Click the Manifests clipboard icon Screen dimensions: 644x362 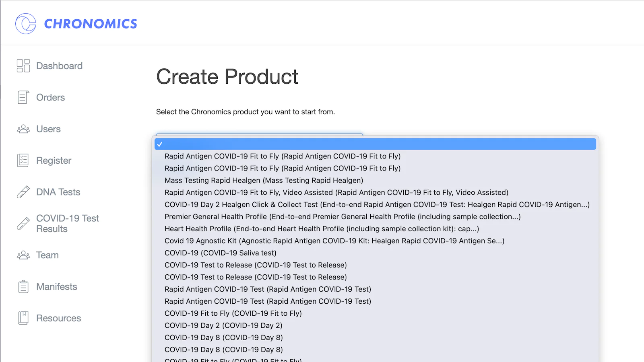coord(23,287)
